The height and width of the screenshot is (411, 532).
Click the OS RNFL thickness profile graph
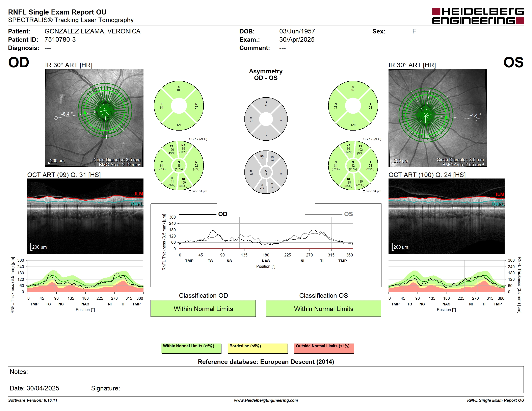pos(446,276)
